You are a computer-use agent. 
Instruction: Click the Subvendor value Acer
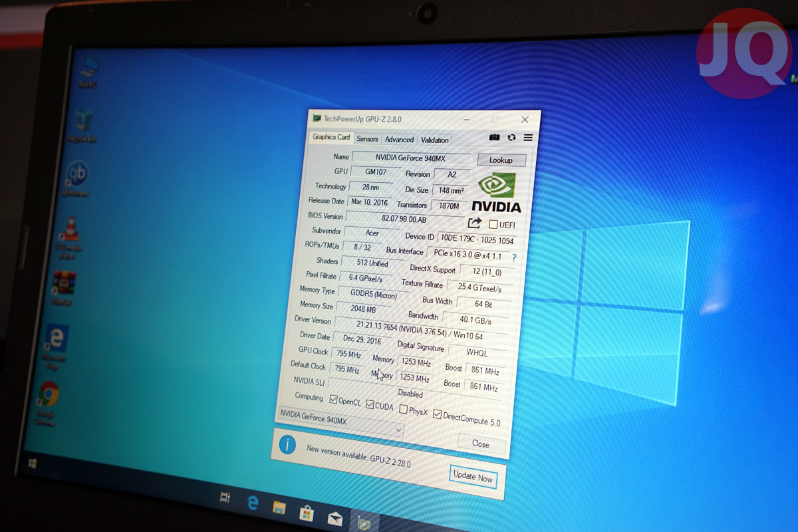click(372, 233)
